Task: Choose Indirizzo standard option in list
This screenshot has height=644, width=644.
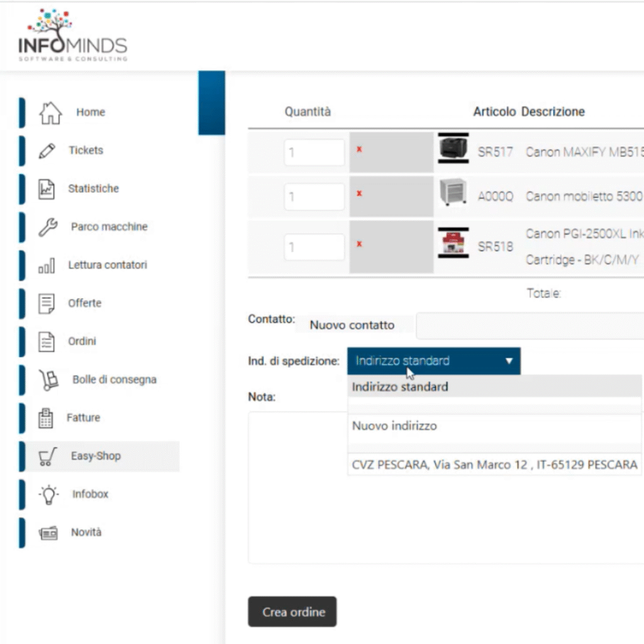Action: (x=494, y=387)
